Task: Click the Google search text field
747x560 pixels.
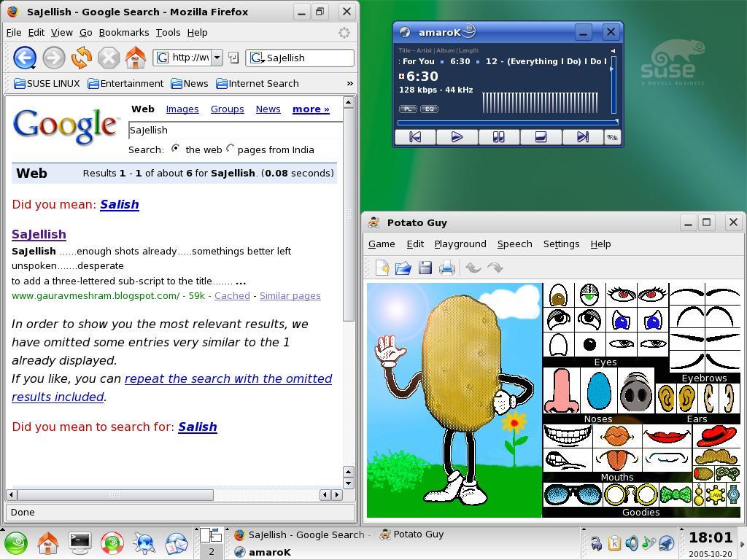Action: 236,130
